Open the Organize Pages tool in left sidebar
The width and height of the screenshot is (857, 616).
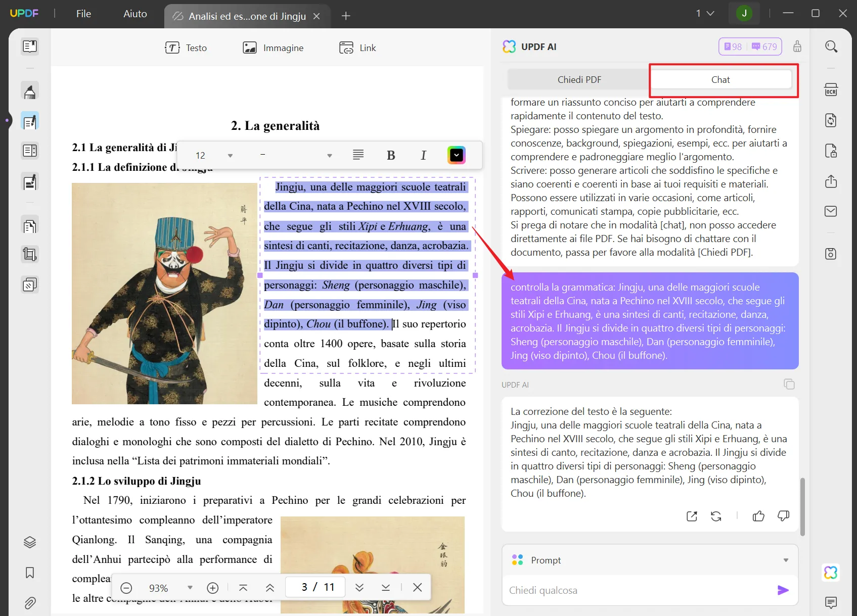(x=30, y=226)
